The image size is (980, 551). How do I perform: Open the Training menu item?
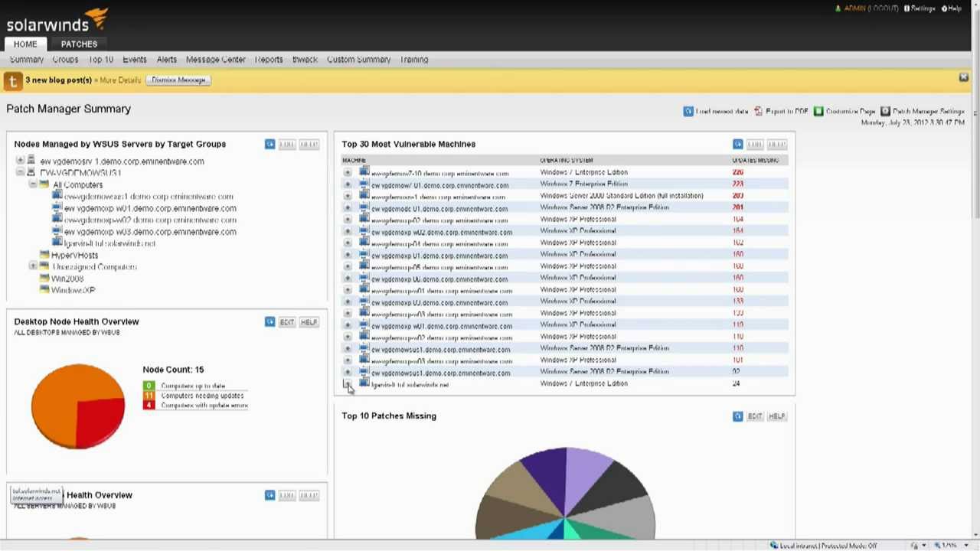pos(413,60)
